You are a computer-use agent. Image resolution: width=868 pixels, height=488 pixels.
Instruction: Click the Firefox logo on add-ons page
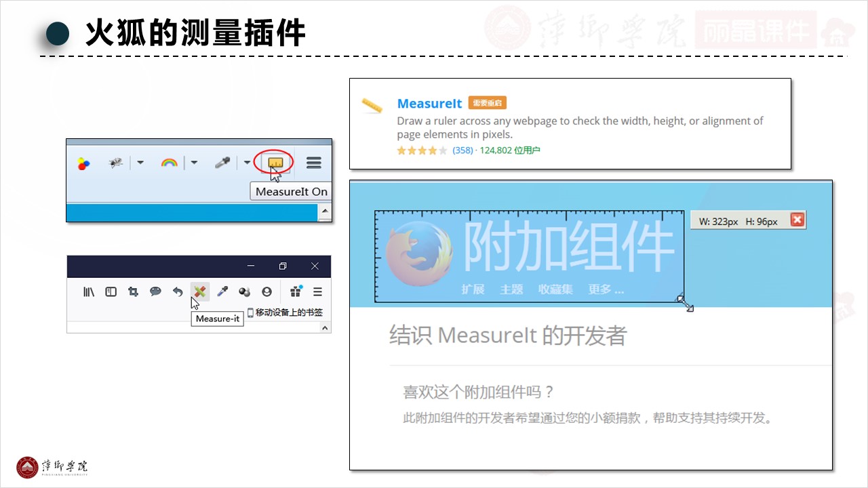(419, 255)
